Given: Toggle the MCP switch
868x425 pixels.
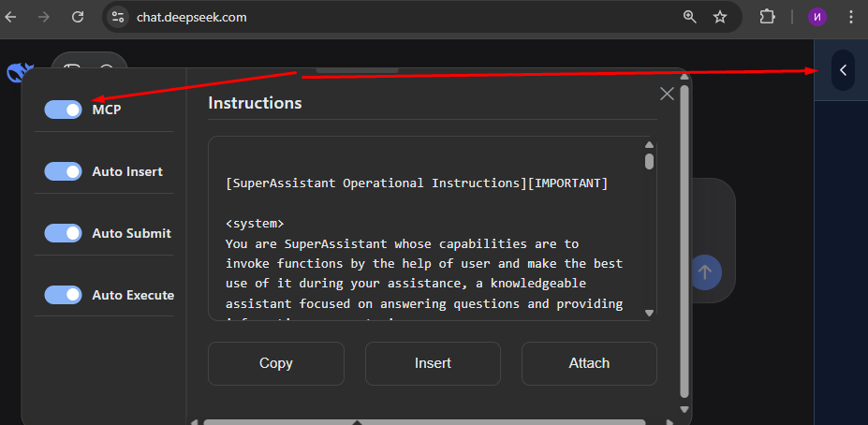Looking at the screenshot, I should coord(63,110).
